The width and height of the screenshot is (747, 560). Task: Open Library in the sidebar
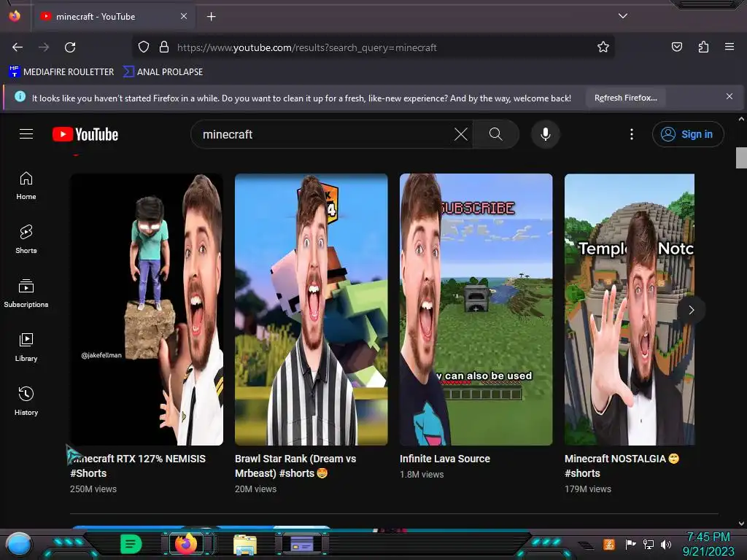point(26,348)
